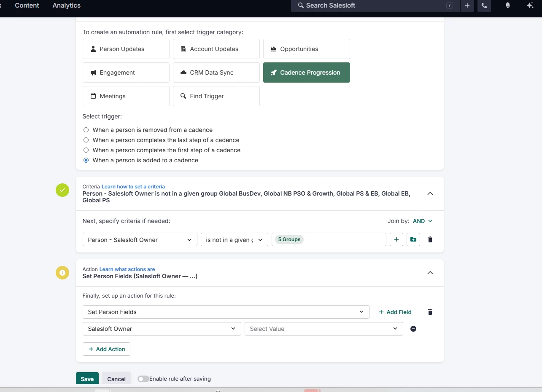Toggle Enable rule after saving

[143, 379]
